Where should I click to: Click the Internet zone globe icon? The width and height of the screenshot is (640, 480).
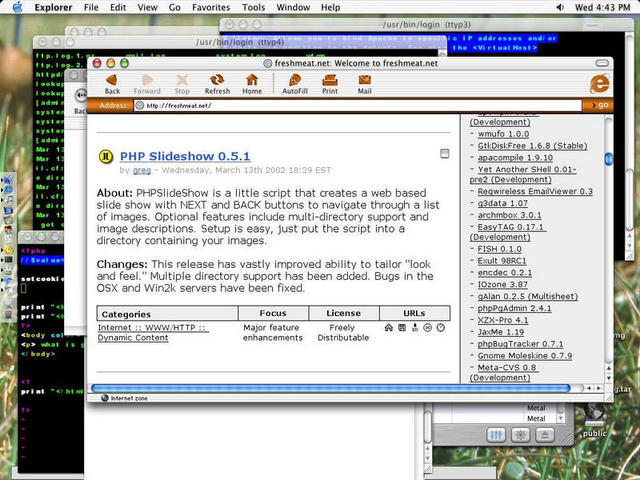click(104, 398)
